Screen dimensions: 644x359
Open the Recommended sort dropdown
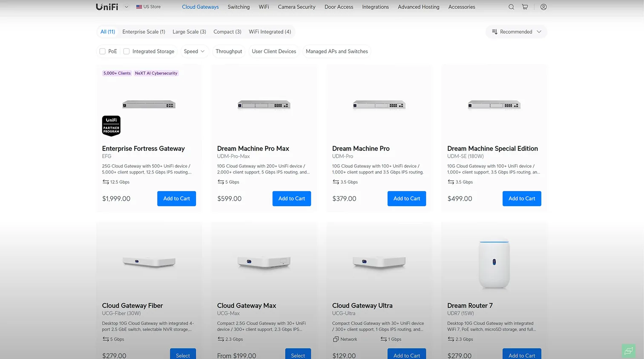click(516, 32)
